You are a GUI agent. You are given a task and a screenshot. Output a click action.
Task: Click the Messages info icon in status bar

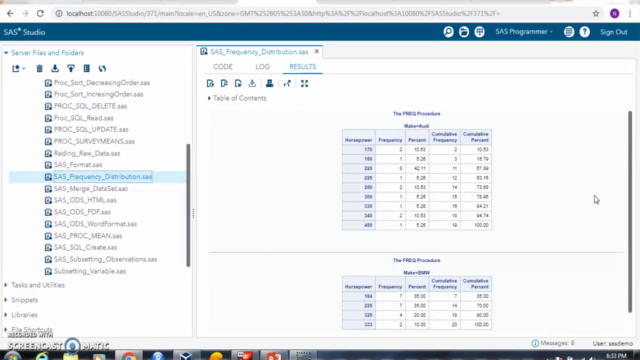click(535, 343)
